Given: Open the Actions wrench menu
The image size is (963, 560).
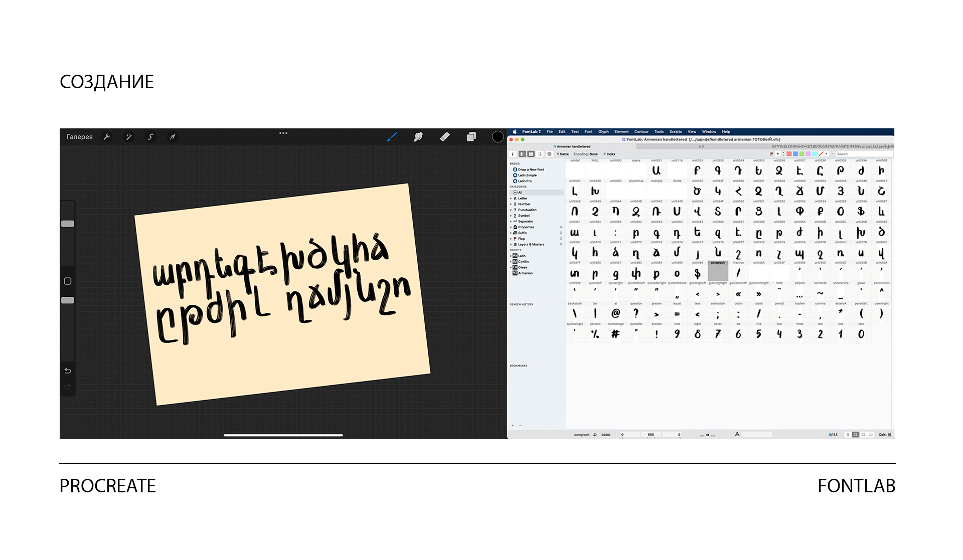Looking at the screenshot, I should [107, 137].
